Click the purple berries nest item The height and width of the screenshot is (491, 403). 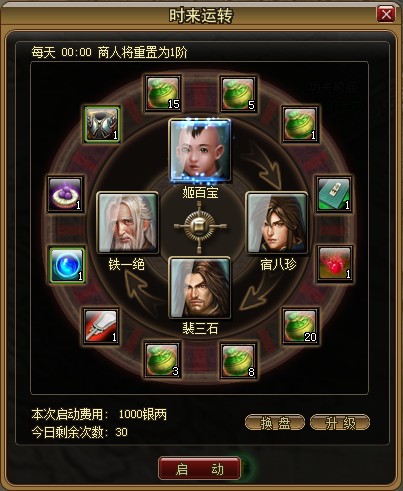[65, 194]
